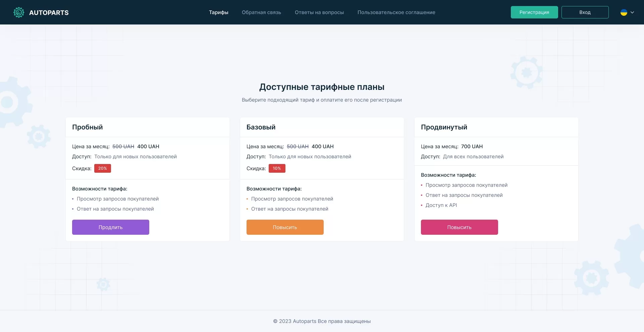Click the Доступ к API feature item
644x332 pixels.
pos(441,205)
